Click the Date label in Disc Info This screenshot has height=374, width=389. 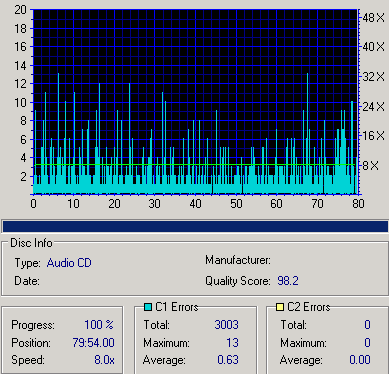click(x=27, y=281)
